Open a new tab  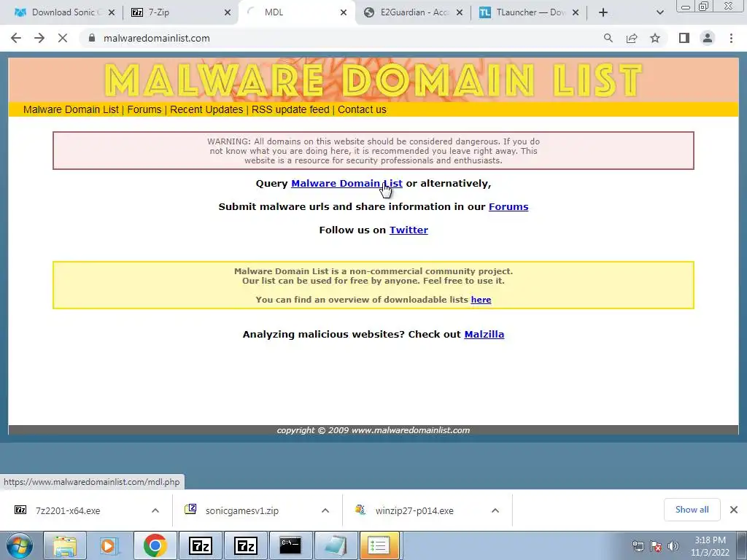(603, 12)
